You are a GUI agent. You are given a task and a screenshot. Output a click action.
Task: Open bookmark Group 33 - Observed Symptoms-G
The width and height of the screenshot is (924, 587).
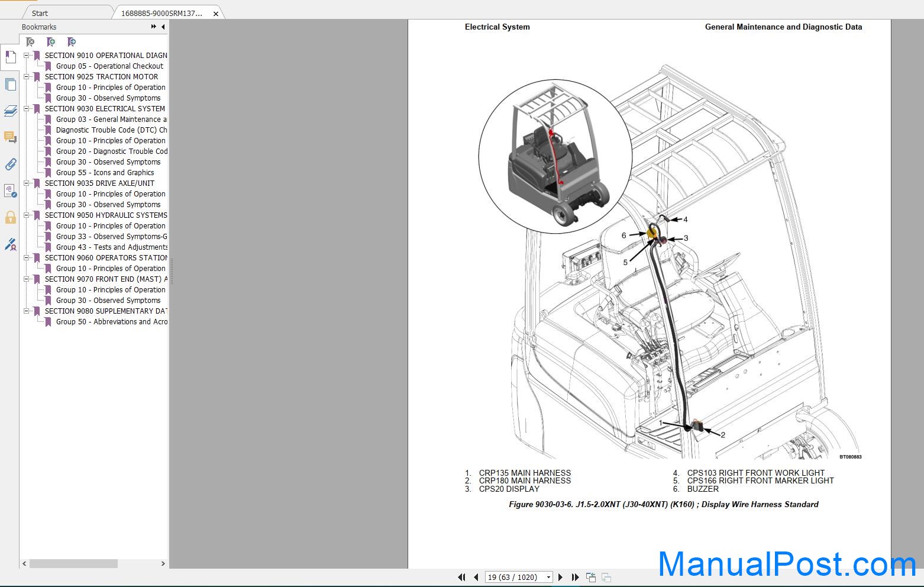point(111,237)
